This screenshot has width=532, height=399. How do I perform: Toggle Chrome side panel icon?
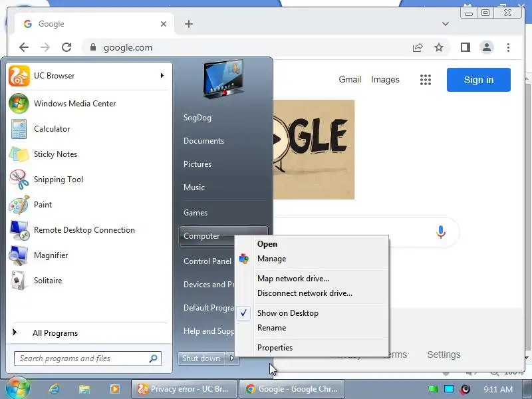pyautogui.click(x=465, y=47)
